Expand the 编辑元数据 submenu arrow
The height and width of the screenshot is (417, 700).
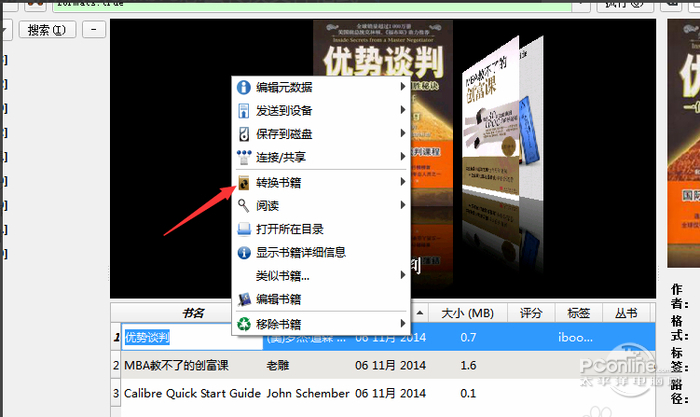(x=403, y=87)
